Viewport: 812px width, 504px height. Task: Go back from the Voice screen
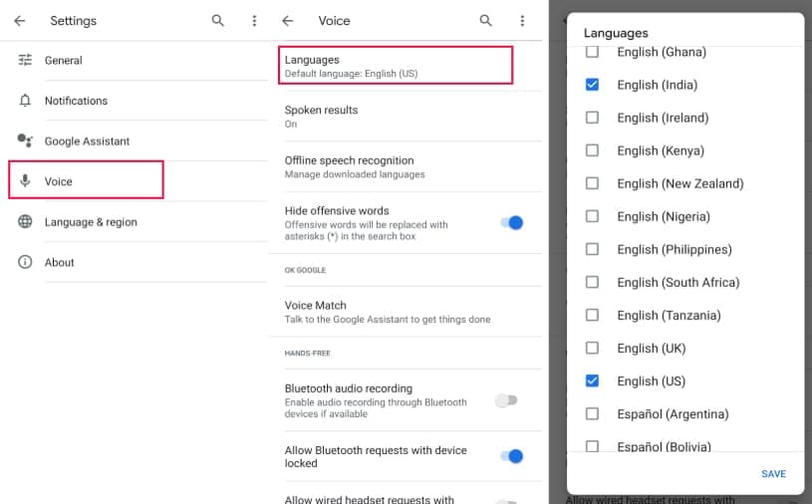(288, 21)
